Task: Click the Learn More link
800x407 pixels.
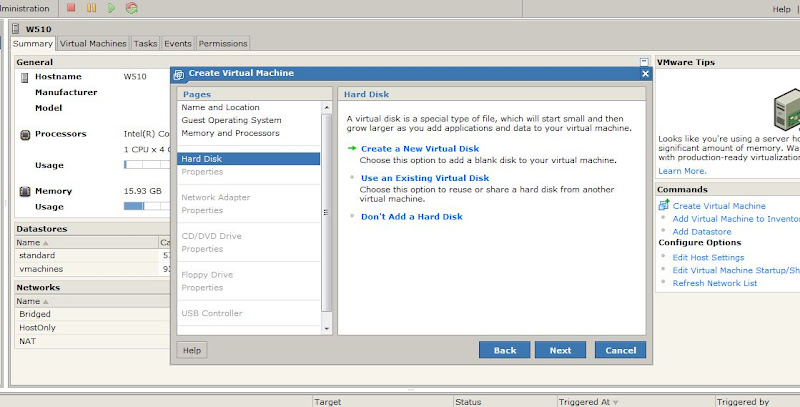Action: tap(682, 171)
